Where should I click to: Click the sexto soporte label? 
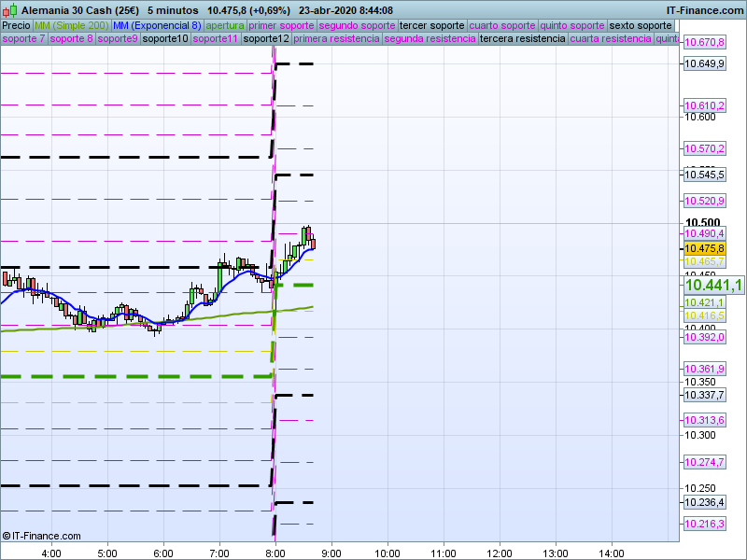coord(641,25)
